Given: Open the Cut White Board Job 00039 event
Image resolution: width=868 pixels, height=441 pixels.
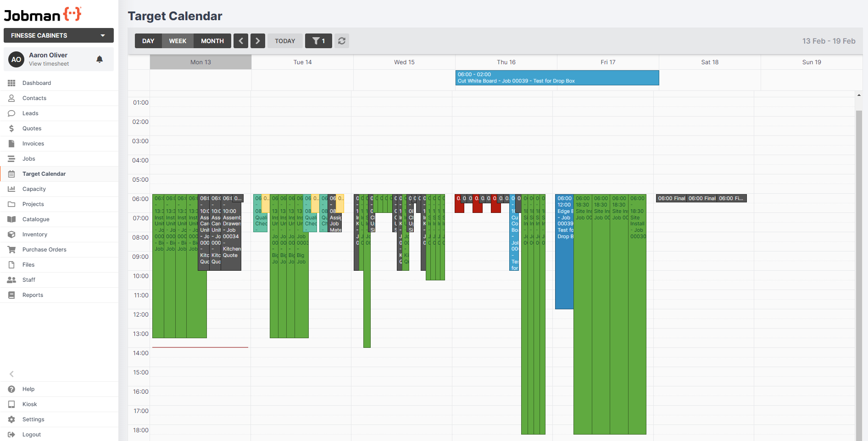Looking at the screenshot, I should [x=556, y=78].
